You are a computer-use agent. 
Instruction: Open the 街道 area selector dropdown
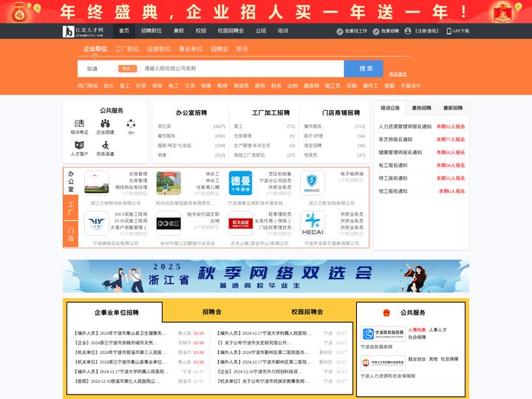tap(97, 69)
